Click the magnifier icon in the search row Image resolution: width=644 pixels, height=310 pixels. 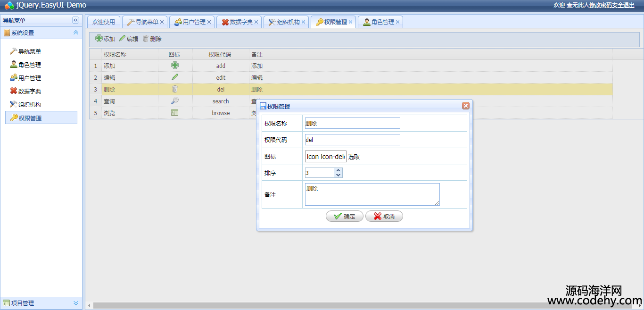coord(174,101)
